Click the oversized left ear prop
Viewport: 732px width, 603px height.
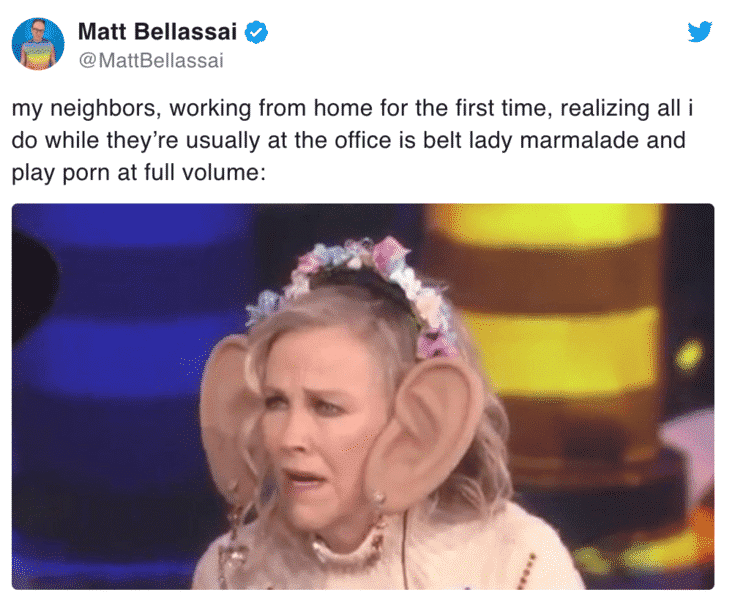(x=229, y=411)
